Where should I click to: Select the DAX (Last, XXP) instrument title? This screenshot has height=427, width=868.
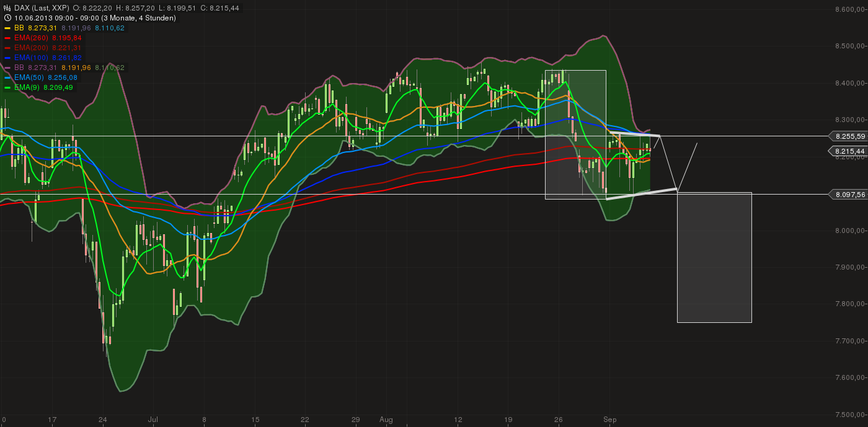click(x=41, y=8)
